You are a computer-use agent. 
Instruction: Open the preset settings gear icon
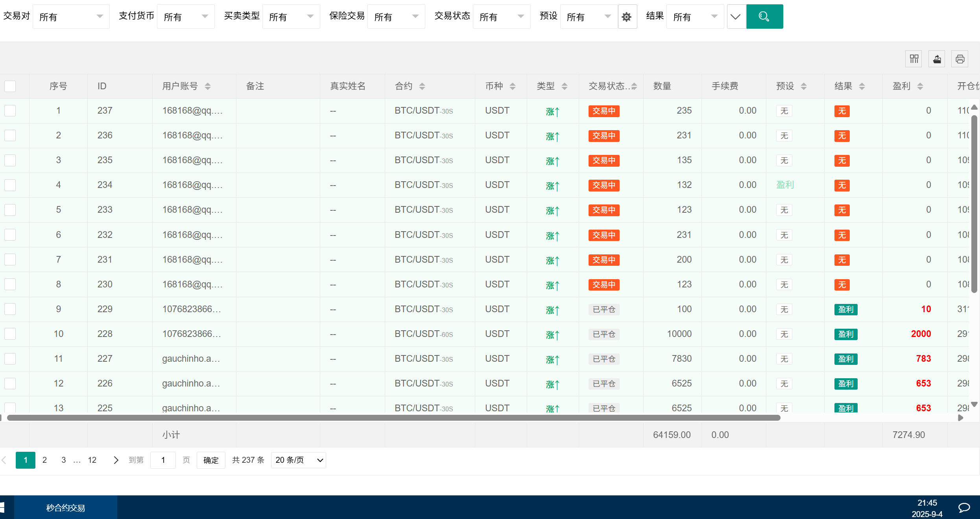point(627,17)
